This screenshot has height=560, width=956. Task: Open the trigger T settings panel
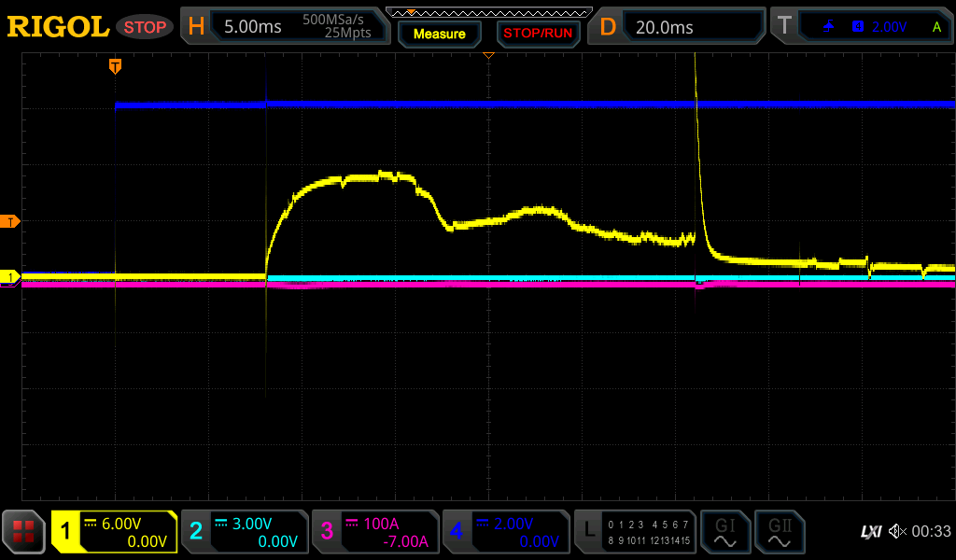pyautogui.click(x=863, y=27)
